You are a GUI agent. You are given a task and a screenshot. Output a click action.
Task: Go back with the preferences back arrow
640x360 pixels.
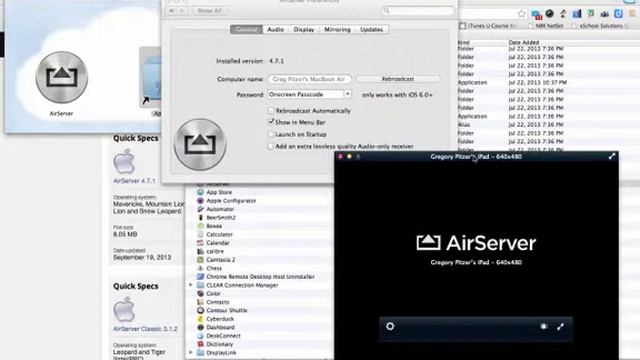[x=172, y=11]
